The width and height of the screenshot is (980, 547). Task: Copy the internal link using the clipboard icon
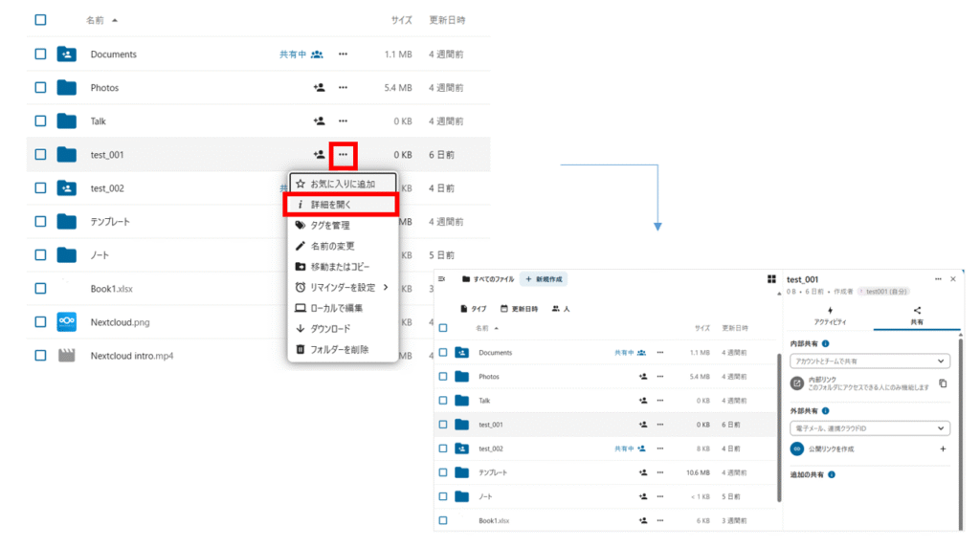pos(943,383)
